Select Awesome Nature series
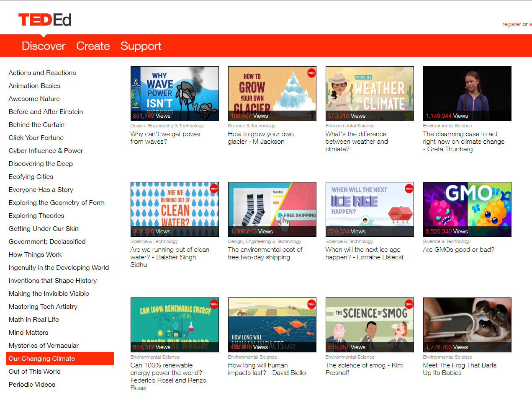This screenshot has width=532, height=393. pos(34,99)
